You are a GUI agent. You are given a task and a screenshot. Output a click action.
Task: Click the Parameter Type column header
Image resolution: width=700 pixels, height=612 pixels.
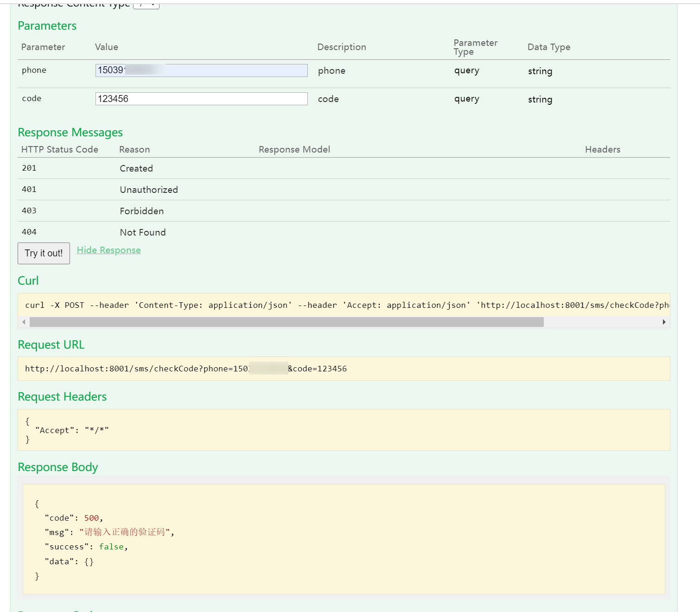tap(475, 47)
